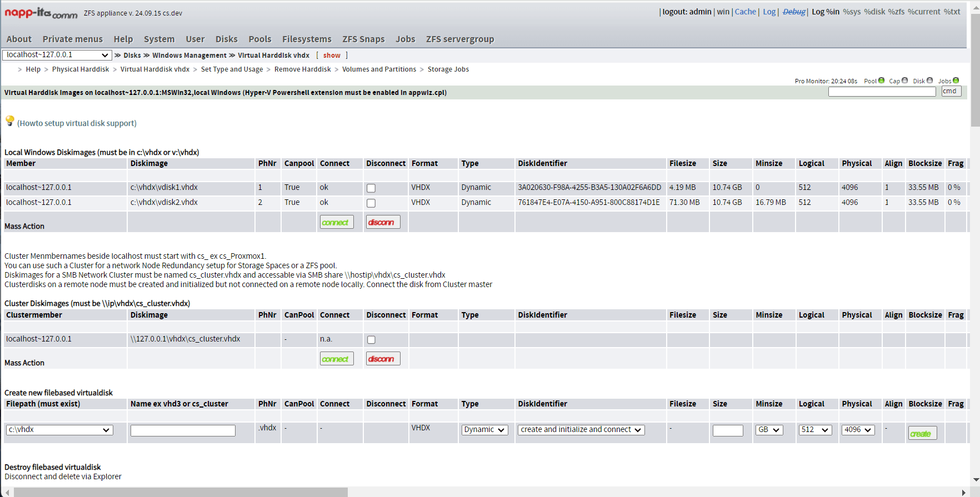Viewport: 980px width, 497px height.
Task: Open the System menu
Action: tap(159, 39)
